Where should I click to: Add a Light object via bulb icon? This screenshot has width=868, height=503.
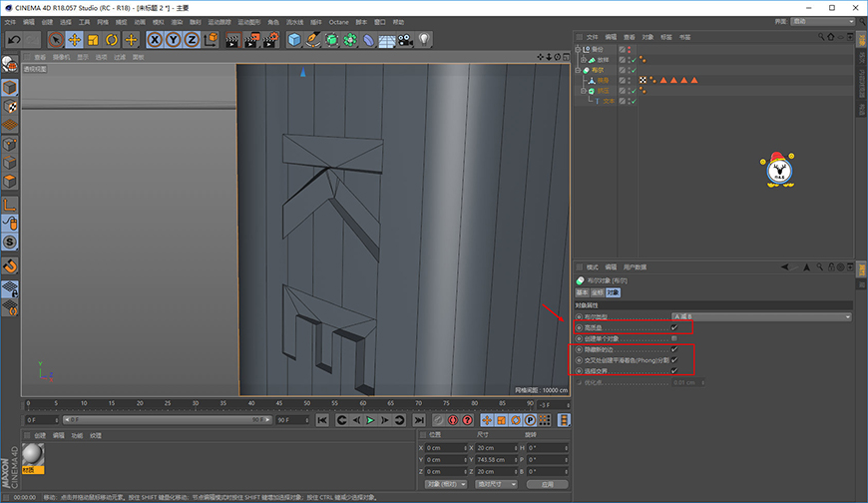click(424, 40)
